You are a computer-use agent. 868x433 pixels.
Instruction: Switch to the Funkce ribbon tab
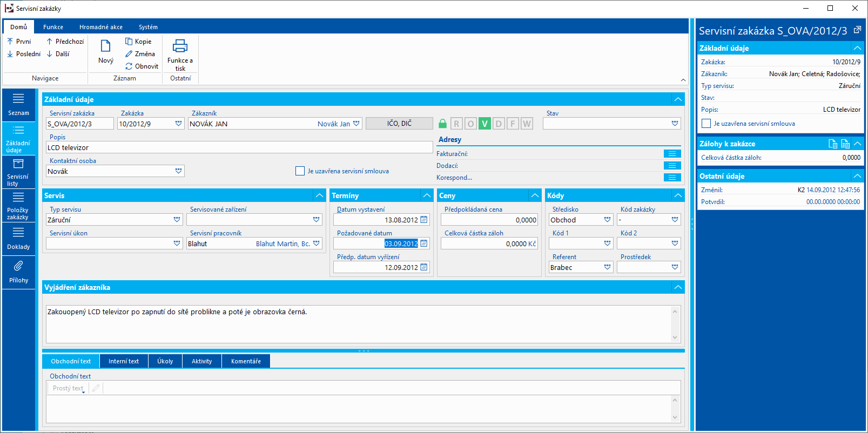53,27
